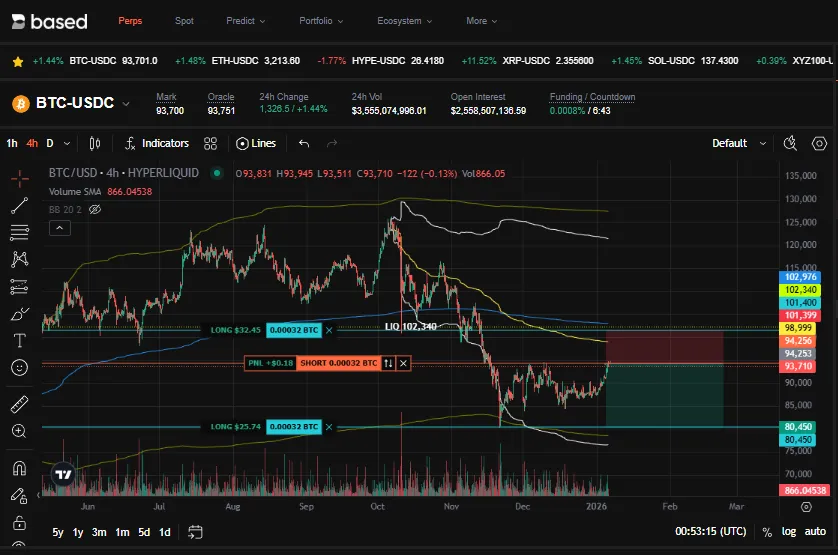This screenshot has height=555, width=838.
Task: Close the SHORT 0.00032 BTC position
Action: (x=404, y=363)
